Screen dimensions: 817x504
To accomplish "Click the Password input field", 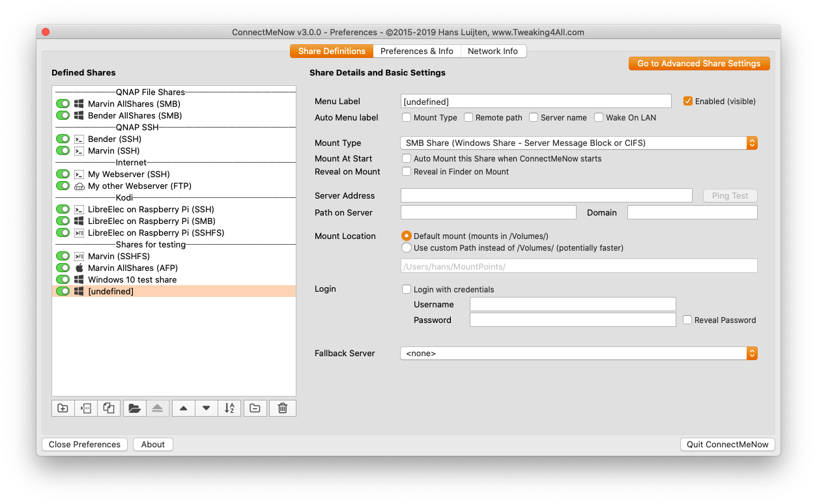I will pyautogui.click(x=573, y=320).
